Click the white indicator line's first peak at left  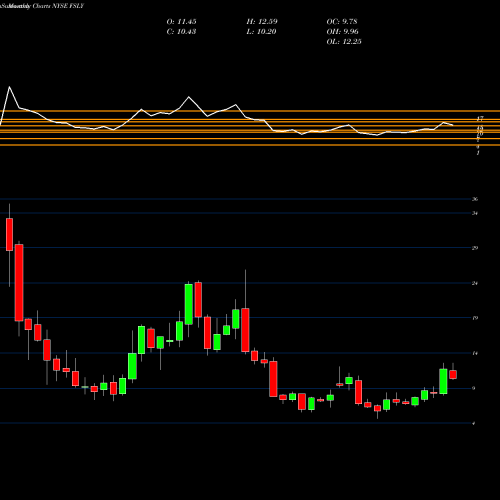coord(9,87)
